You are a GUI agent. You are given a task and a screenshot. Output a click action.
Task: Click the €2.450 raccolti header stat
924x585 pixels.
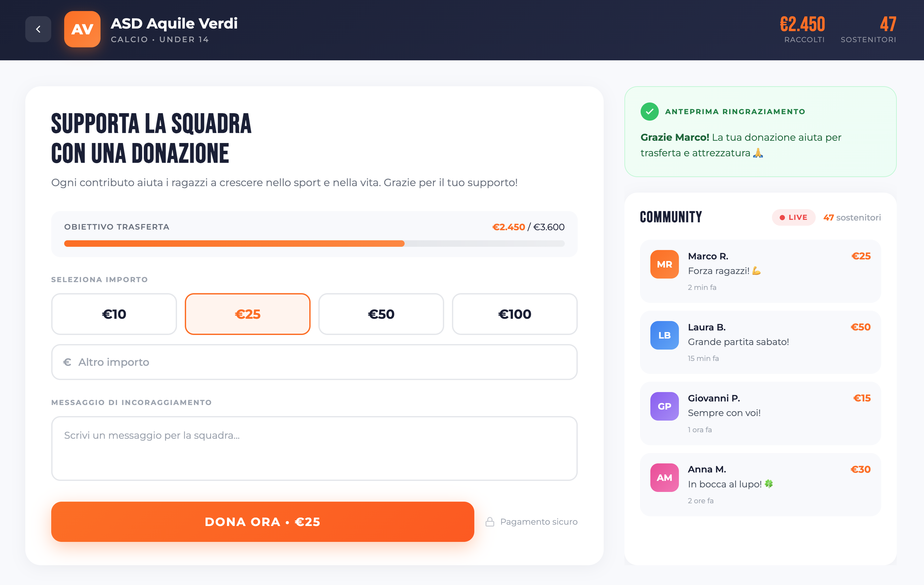(803, 29)
